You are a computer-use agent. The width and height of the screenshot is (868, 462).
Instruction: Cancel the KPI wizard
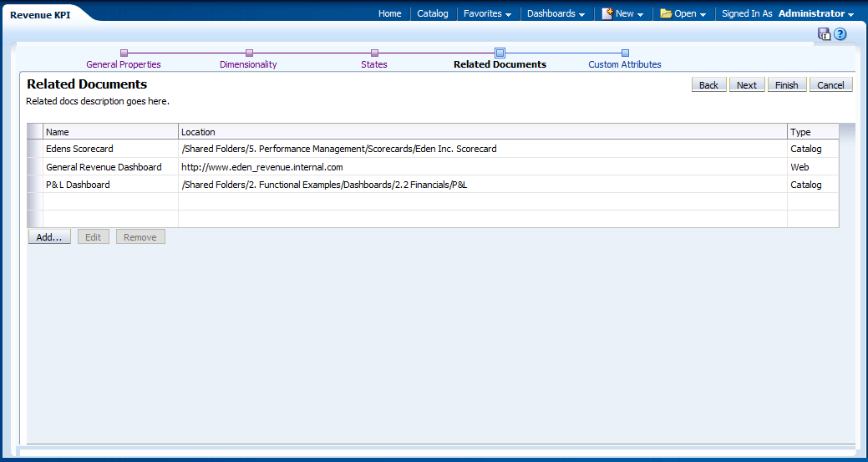(830, 85)
